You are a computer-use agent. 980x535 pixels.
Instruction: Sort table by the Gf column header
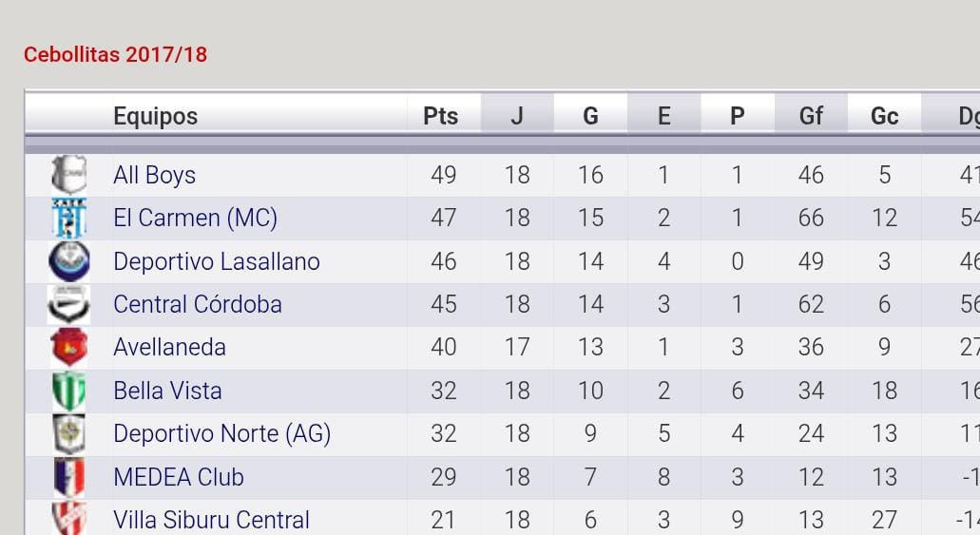point(811,116)
